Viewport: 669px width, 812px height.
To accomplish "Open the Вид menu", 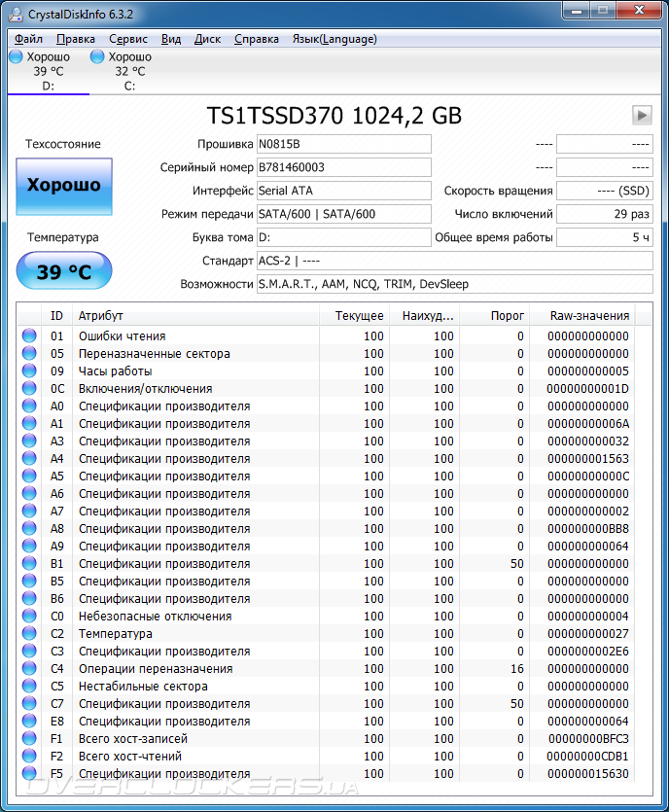I will pos(171,39).
